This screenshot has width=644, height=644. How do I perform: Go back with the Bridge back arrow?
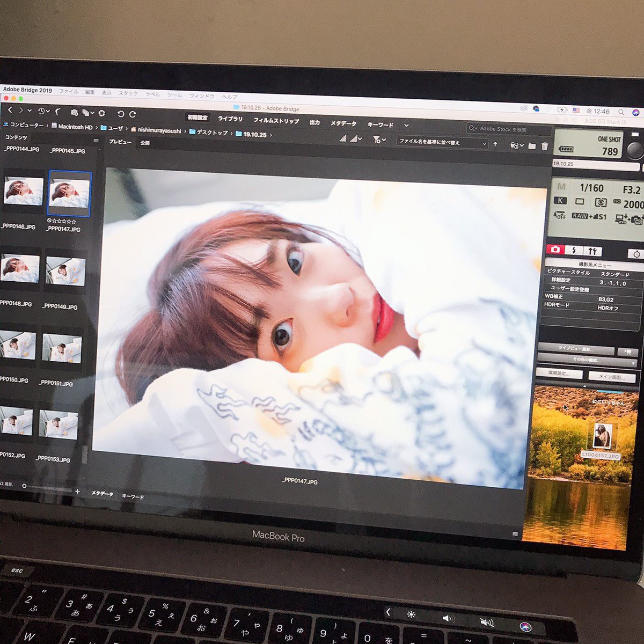10,110
